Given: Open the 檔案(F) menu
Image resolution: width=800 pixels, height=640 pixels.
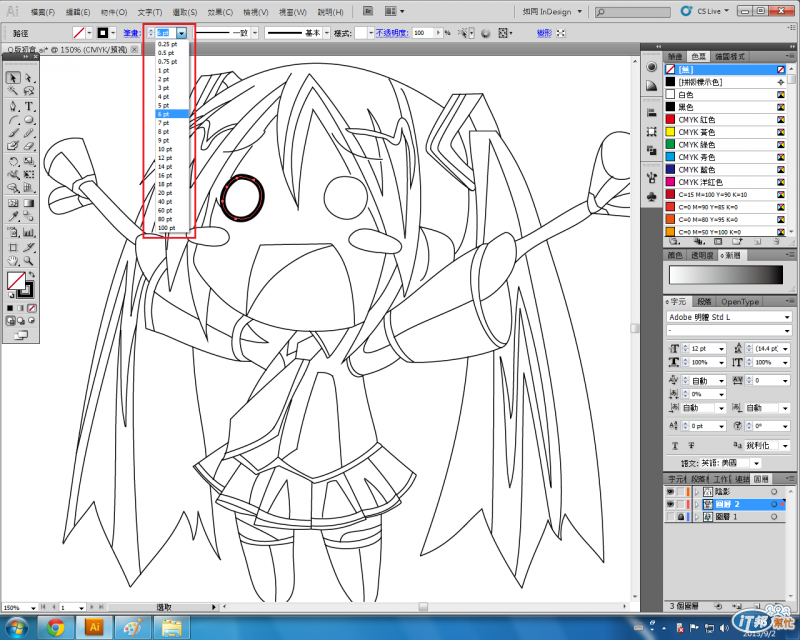Looking at the screenshot, I should pyautogui.click(x=43, y=12).
